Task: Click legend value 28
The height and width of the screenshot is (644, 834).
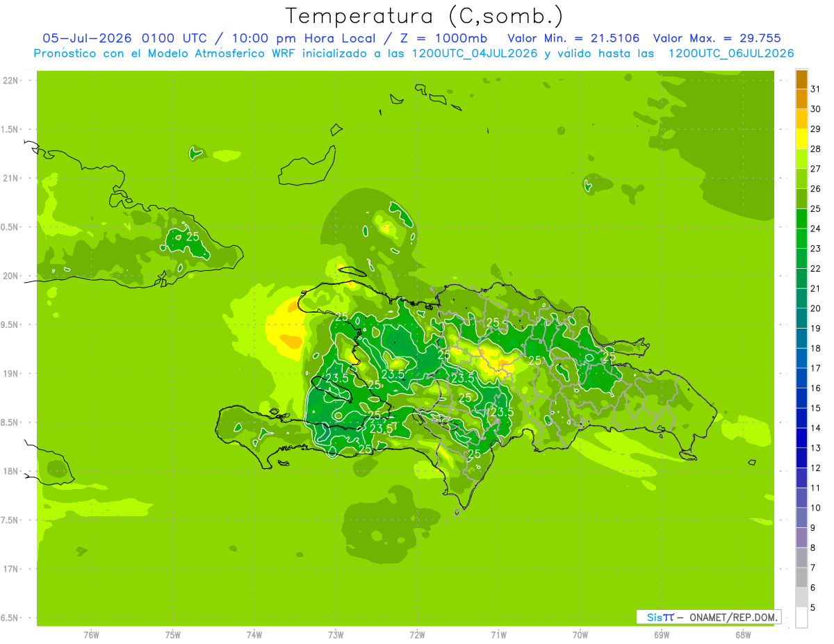Action: (x=816, y=149)
